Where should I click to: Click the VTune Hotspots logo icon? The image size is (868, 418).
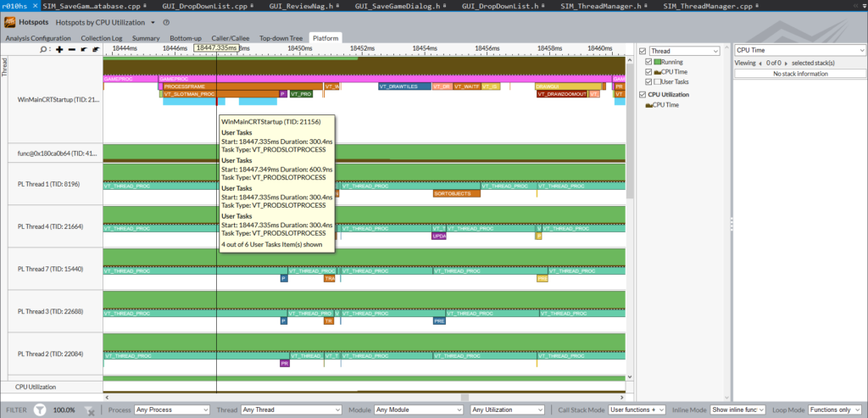[10, 23]
